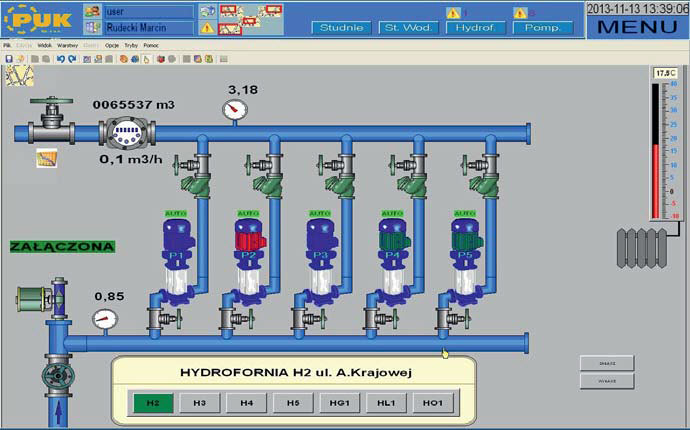Click the radiator icon under thermometer
690x430 pixels.
click(x=641, y=245)
